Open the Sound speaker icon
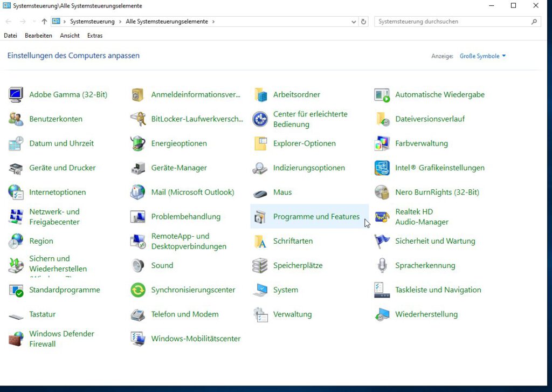 pos(137,266)
